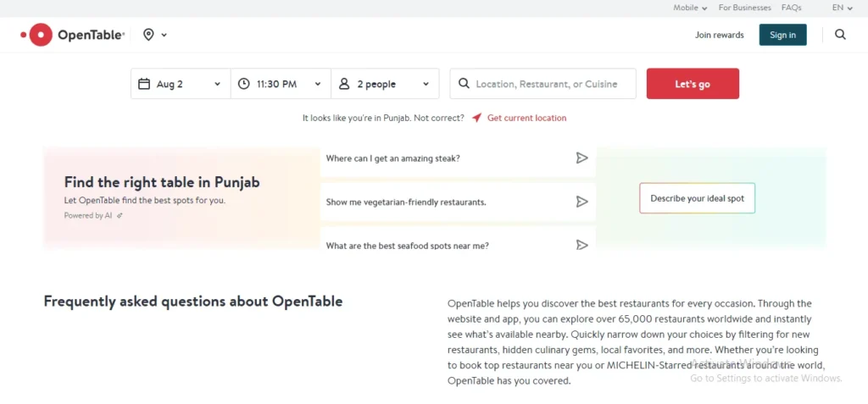The height and width of the screenshot is (404, 868).
Task: Click the Powered by AI sparkle icon
Action: coord(120,216)
